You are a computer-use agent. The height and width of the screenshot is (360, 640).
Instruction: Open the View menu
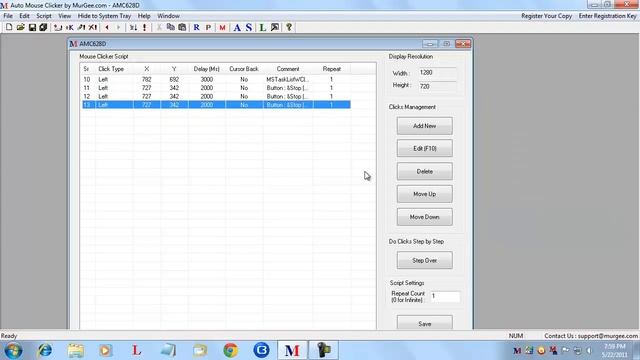click(64, 16)
